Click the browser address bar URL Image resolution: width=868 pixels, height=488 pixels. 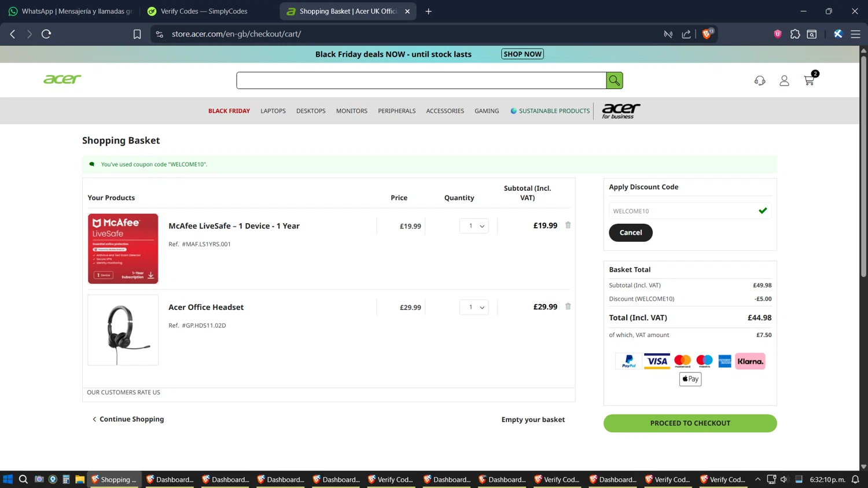coord(236,34)
